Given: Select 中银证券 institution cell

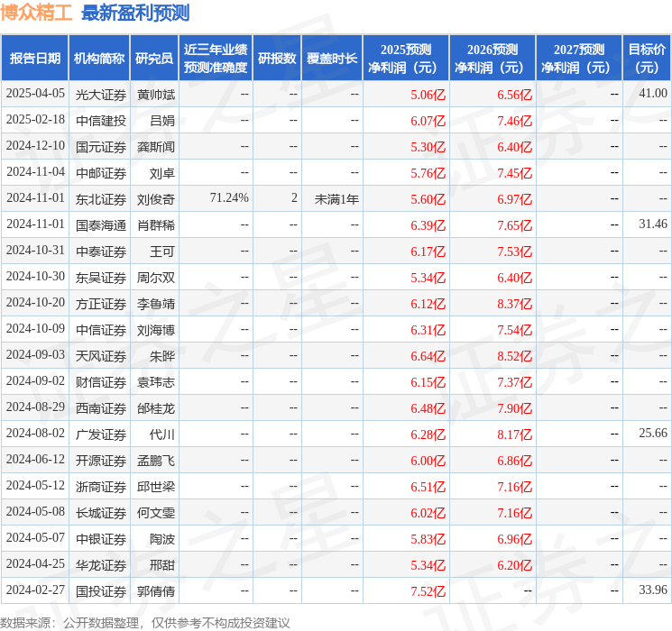Looking at the screenshot, I should click(101, 539).
